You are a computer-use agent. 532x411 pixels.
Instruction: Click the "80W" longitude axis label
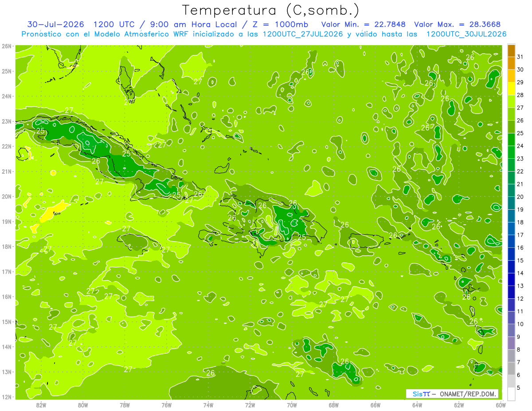[83, 405]
